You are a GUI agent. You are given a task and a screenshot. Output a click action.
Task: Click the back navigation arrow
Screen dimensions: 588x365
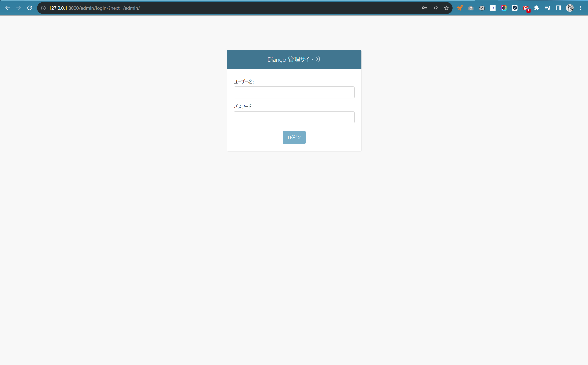tap(8, 8)
